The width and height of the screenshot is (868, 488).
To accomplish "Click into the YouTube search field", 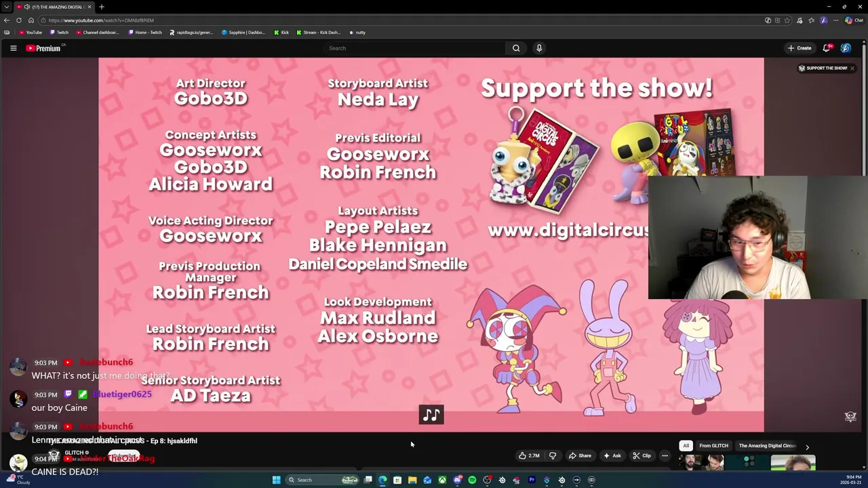I will (414, 48).
